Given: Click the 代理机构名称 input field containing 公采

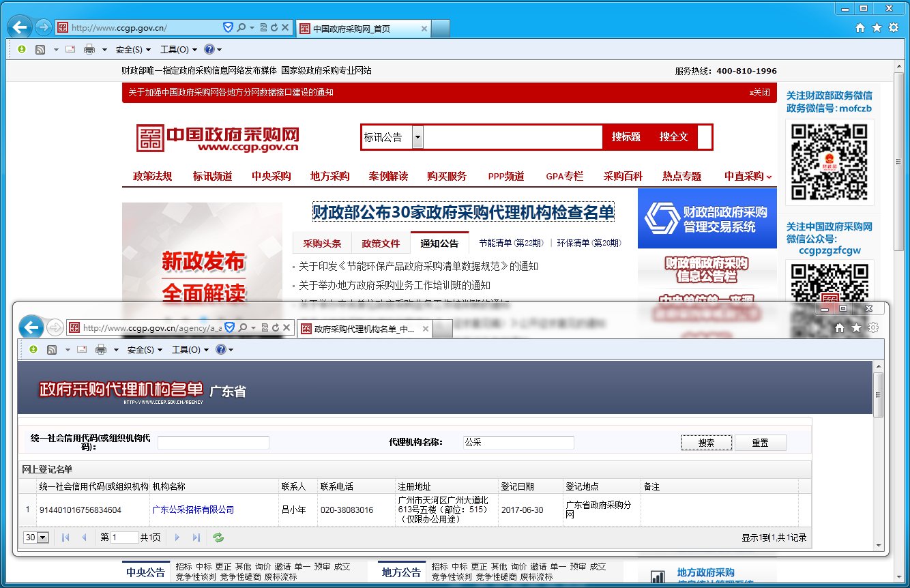Looking at the screenshot, I should [x=518, y=443].
